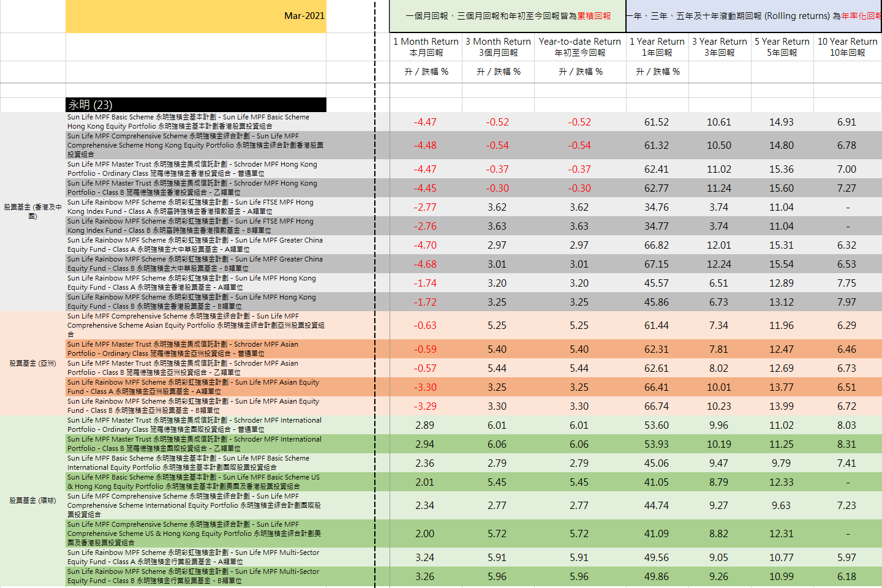Screen dimensions: 882x588
Task: Select the Mar-2021 date header cell
Action: (x=196, y=16)
